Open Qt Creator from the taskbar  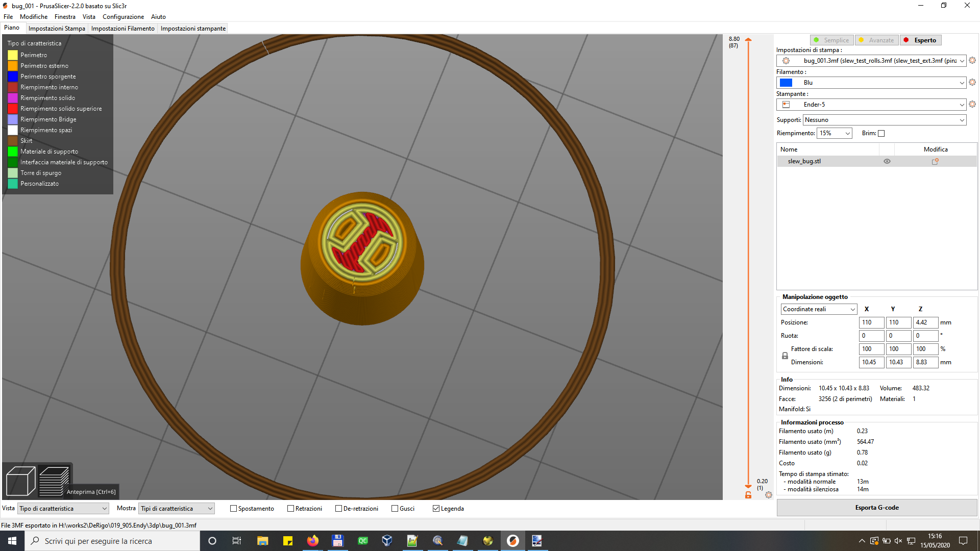pos(362,541)
